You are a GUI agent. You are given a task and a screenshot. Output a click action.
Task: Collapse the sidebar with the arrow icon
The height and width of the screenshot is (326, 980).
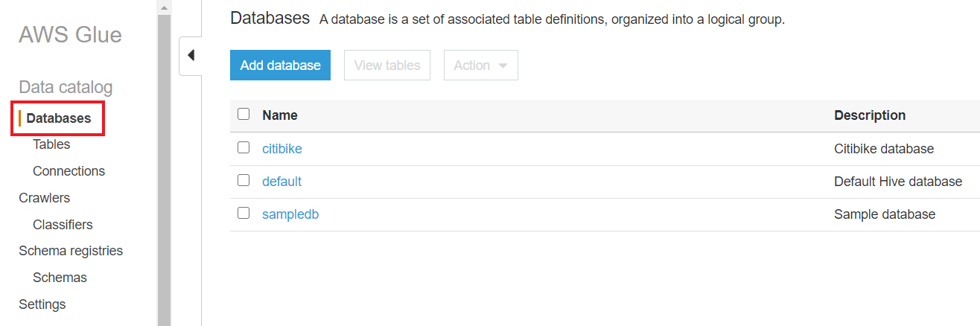point(191,56)
